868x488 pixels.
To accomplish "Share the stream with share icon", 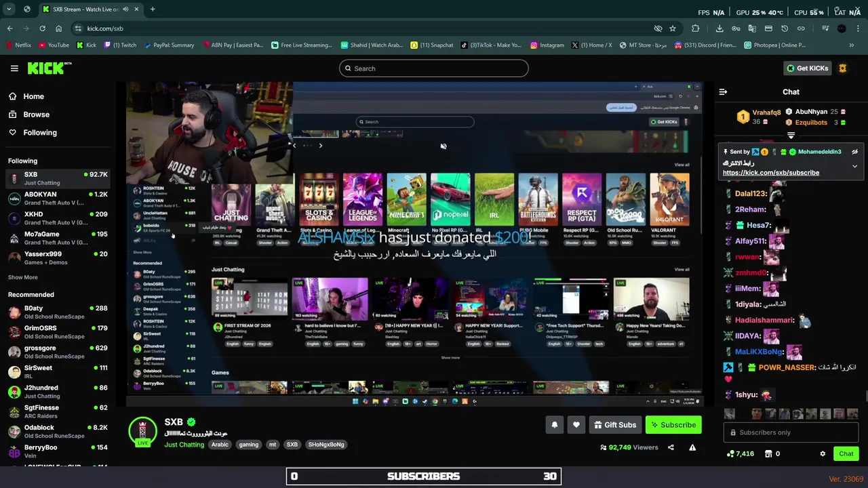I will coord(671,447).
